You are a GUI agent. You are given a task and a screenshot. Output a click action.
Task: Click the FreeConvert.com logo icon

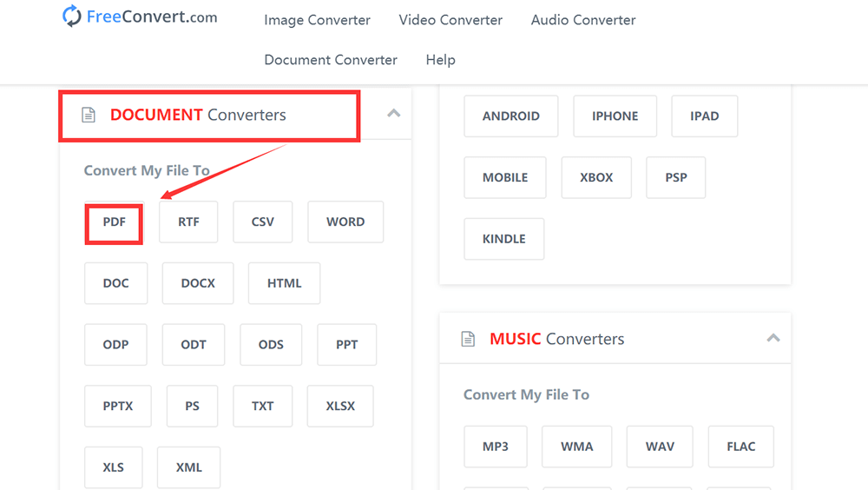(x=72, y=17)
